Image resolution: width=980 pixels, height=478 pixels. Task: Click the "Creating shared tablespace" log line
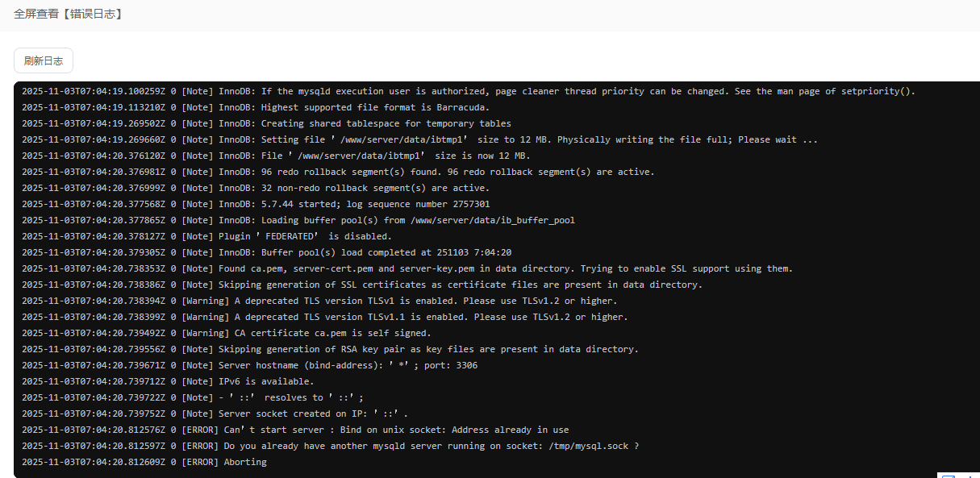coord(365,123)
